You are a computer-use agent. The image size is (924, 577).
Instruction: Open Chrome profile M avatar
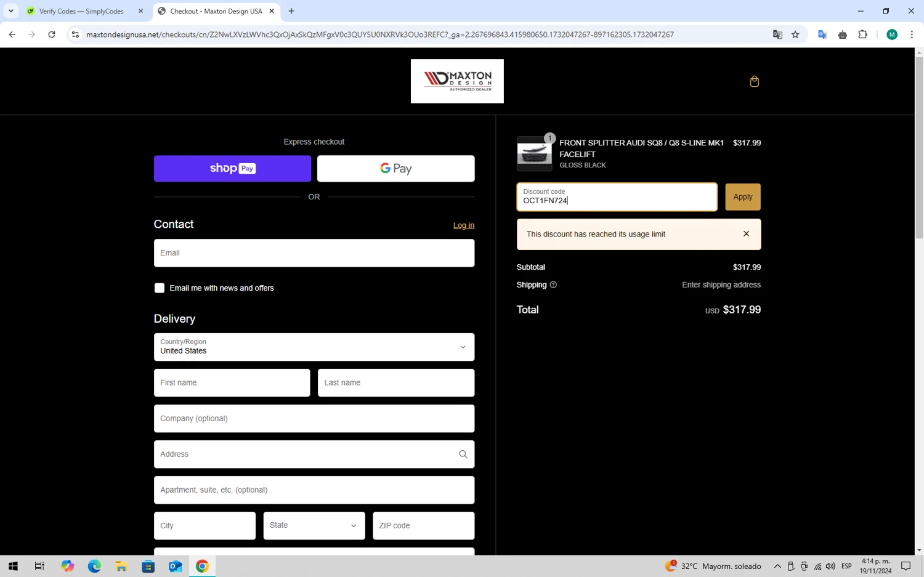tap(891, 34)
